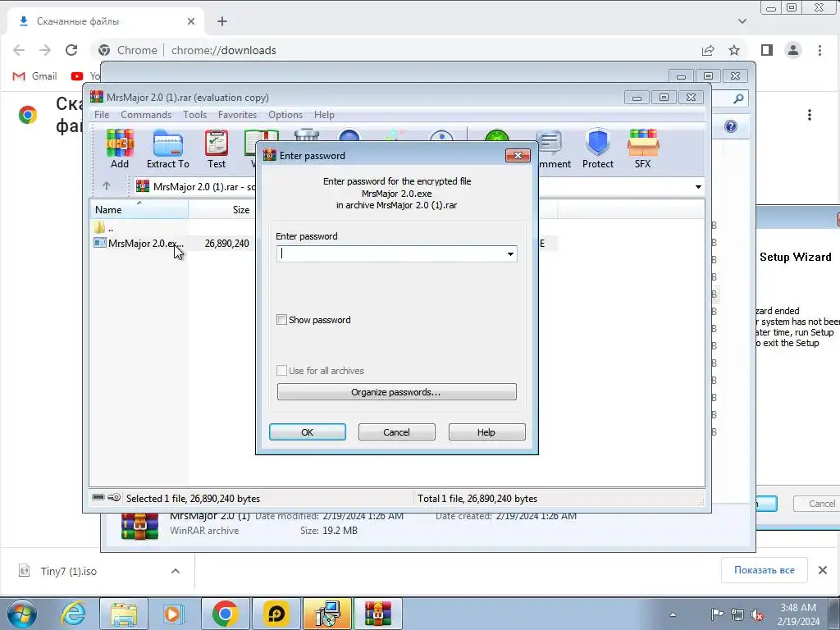Click the share icon in Chrome address bar
840x630 pixels.
708,50
